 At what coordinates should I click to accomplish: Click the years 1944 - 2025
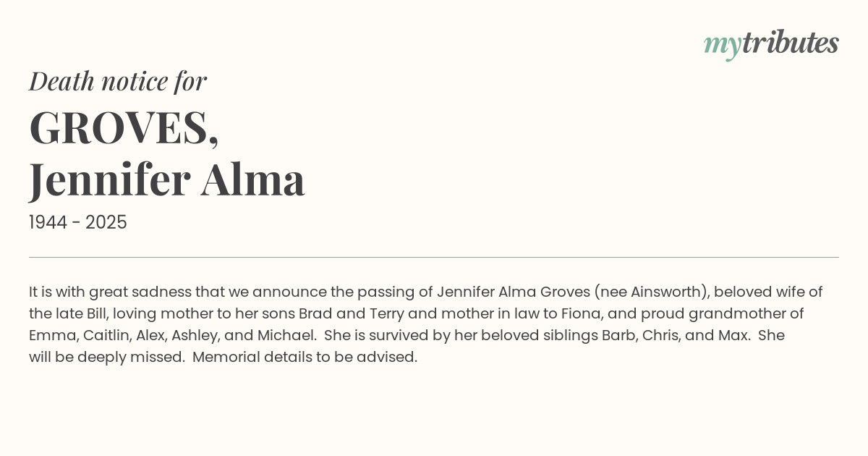coord(78,223)
